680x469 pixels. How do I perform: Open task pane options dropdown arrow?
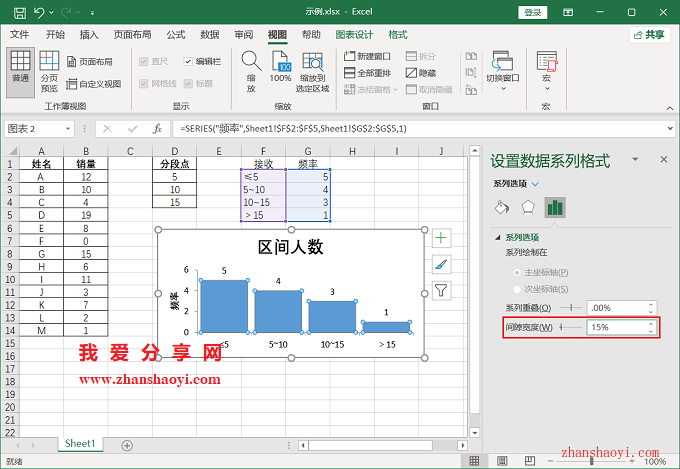(635, 159)
